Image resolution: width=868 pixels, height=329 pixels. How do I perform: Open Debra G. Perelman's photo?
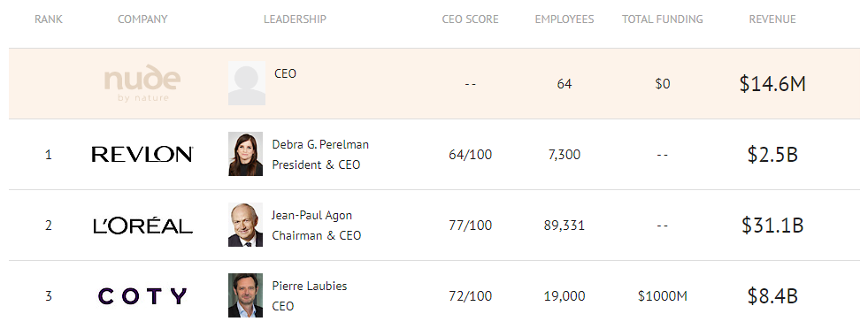tap(245, 154)
